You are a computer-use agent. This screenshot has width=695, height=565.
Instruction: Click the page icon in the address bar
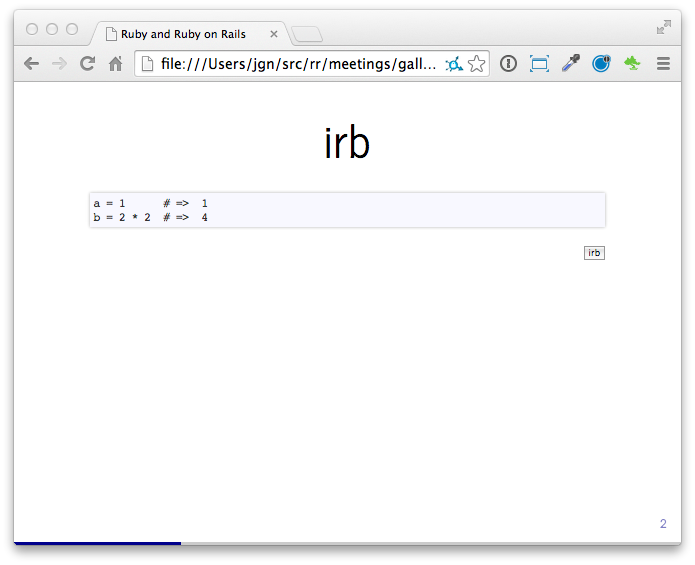(x=147, y=64)
